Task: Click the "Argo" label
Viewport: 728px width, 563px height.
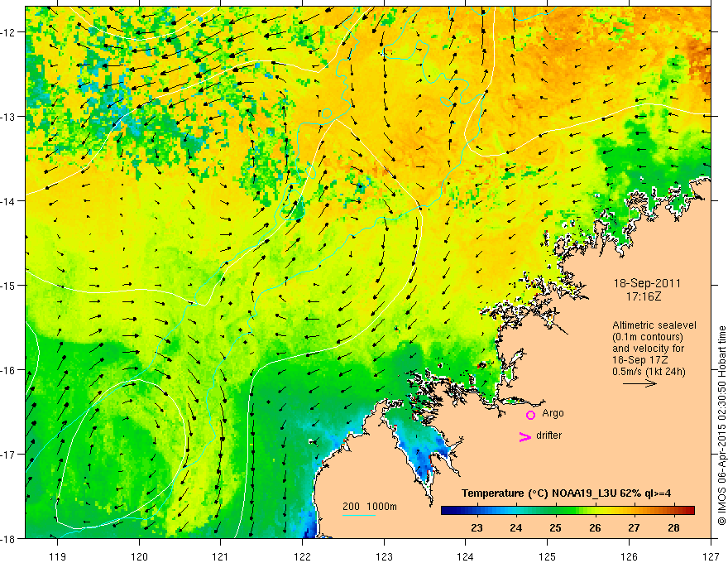Action: coord(553,413)
